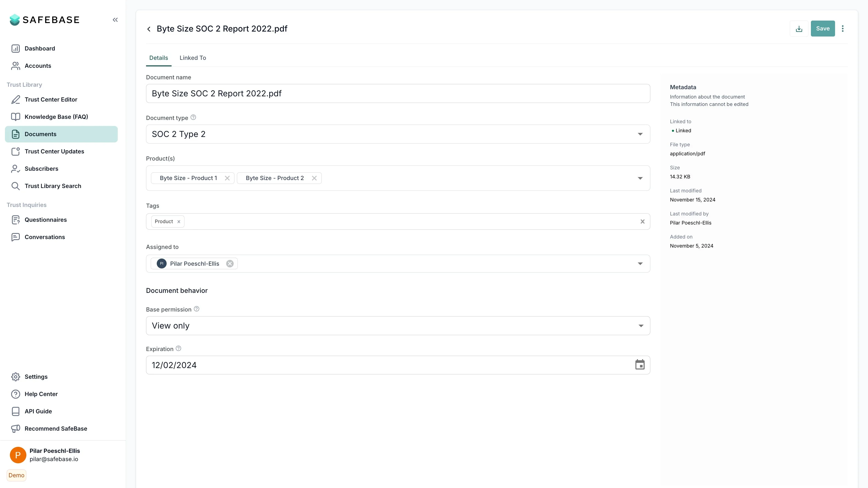
Task: Unassign Pilar Poeschl-Ellis from document
Action: click(x=230, y=263)
